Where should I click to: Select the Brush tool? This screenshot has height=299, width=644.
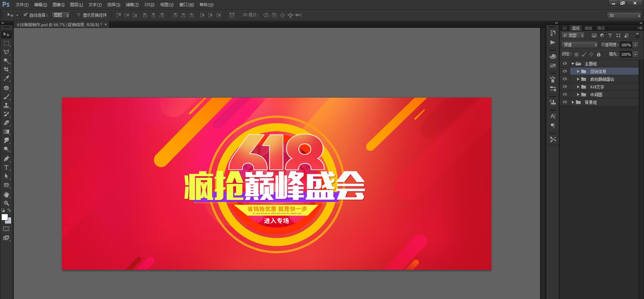click(6, 97)
